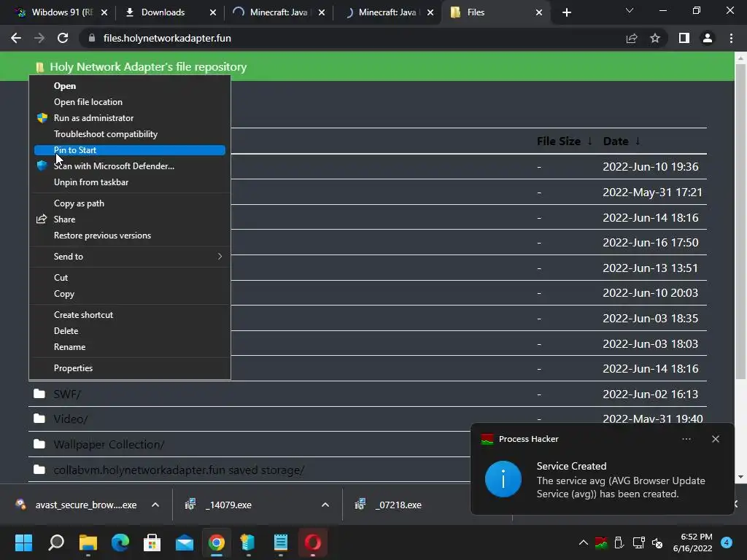Expand _14079.exe download options arrow
The height and width of the screenshot is (560, 747).
pyautogui.click(x=325, y=505)
